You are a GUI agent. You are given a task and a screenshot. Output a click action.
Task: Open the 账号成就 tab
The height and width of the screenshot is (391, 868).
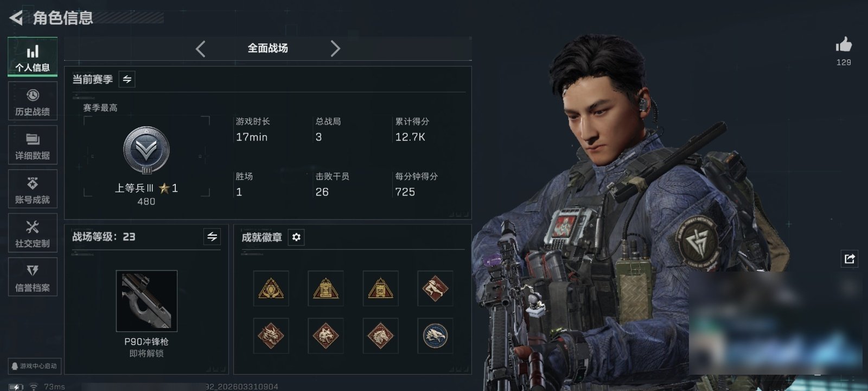tap(33, 189)
